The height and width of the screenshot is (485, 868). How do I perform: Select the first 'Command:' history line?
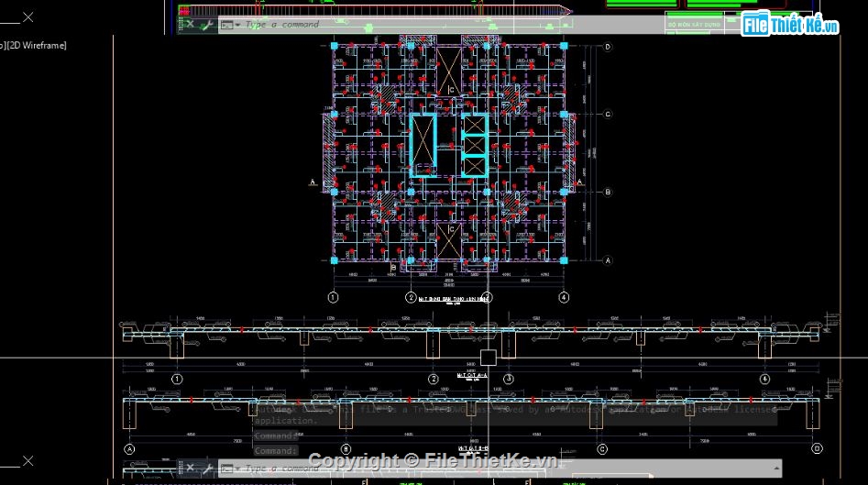[x=276, y=435]
